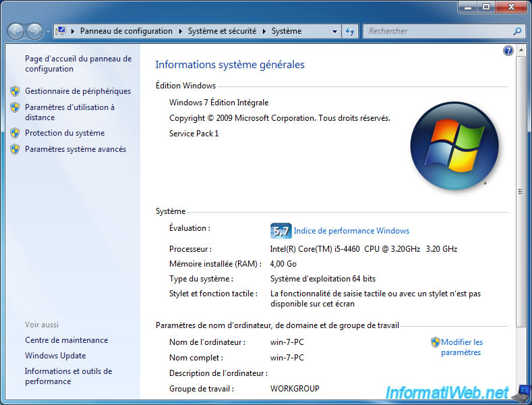Click the magnifier search icon
The height and width of the screenshot is (405, 532).
click(517, 31)
